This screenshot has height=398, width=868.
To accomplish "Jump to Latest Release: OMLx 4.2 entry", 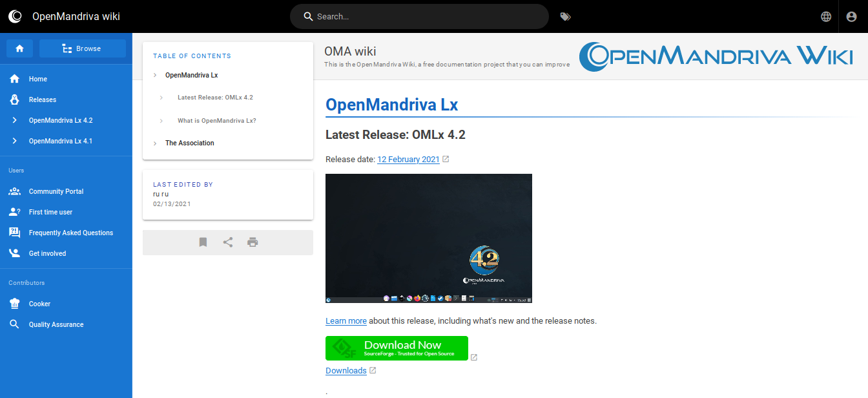I will [x=215, y=98].
